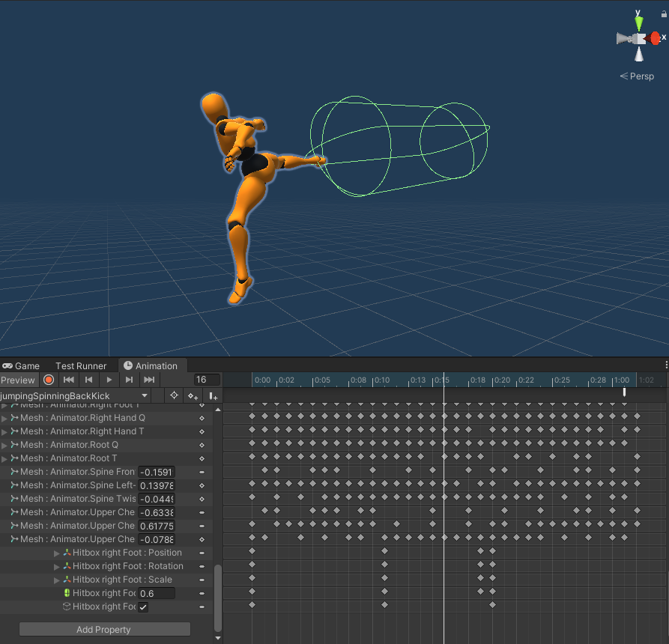669x644 pixels.
Task: Click the bottom white cone of scene gizmo
Action: tap(639, 54)
